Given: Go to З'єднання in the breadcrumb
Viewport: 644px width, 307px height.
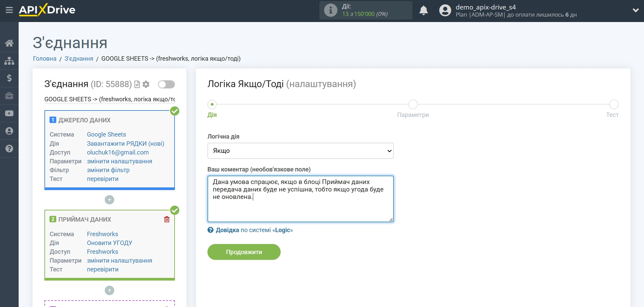Looking at the screenshot, I should point(79,59).
